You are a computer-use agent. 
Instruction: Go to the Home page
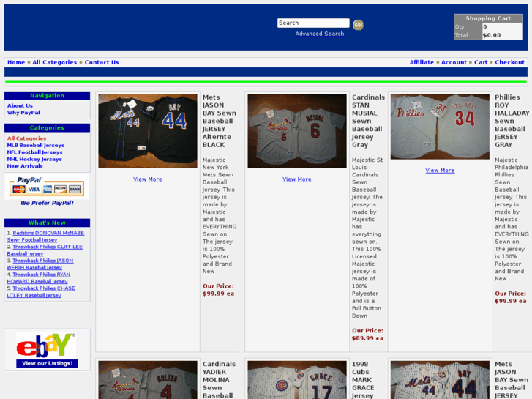point(16,62)
